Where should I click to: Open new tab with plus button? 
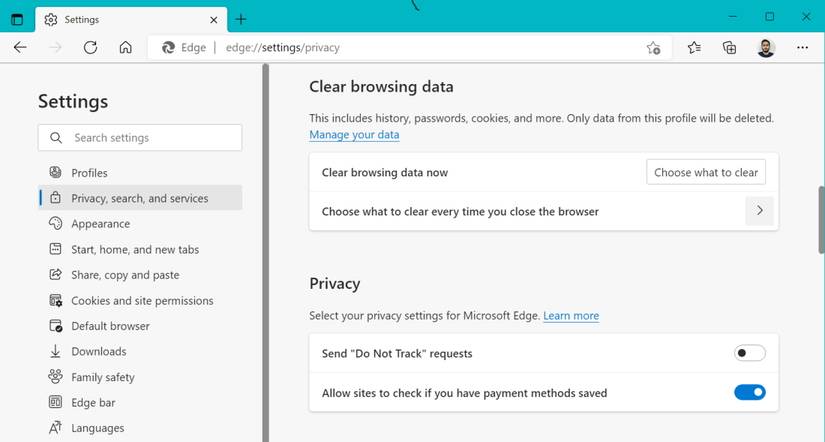coord(241,19)
